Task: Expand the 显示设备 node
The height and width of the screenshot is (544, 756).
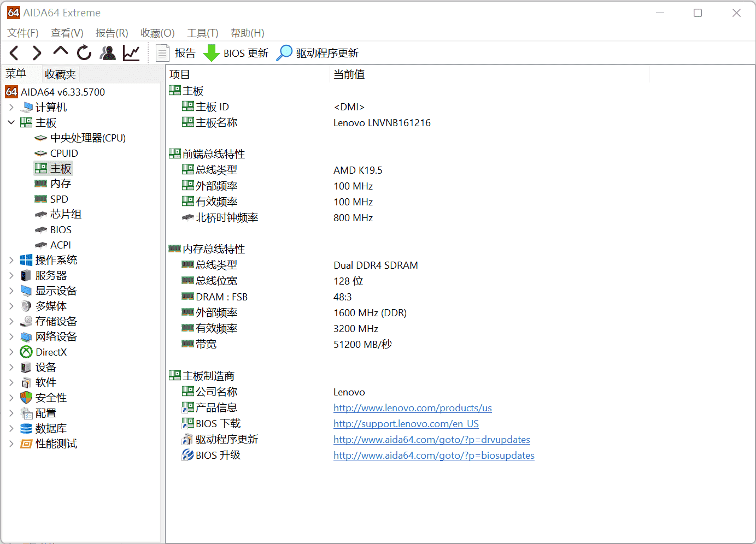Action: [x=11, y=291]
